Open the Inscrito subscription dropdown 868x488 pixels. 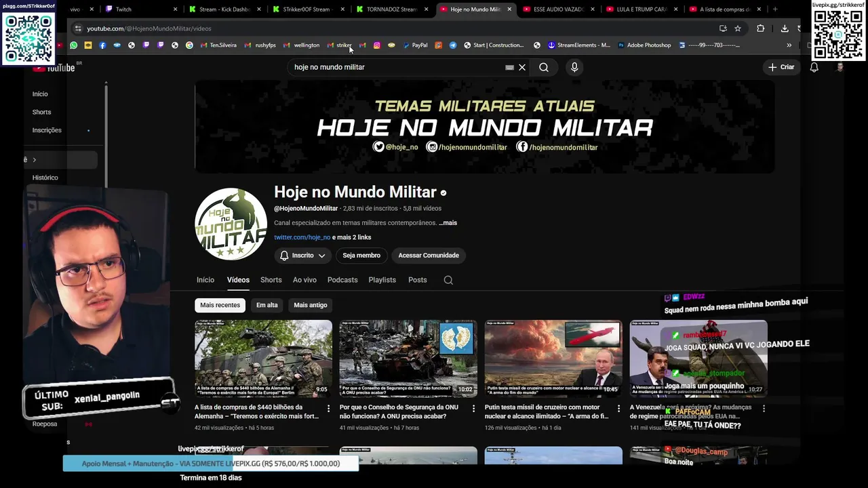point(303,256)
